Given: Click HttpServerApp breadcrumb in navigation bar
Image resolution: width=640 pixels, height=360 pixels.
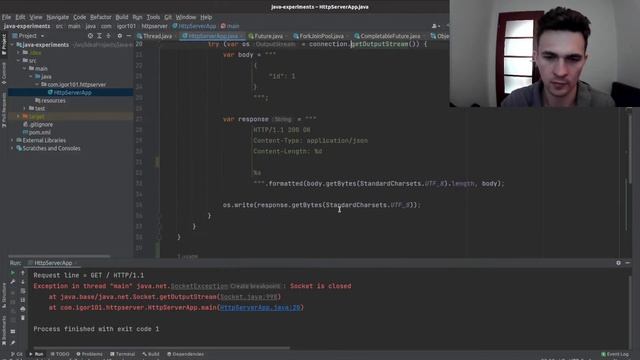Looking at the screenshot, I should pos(194,26).
